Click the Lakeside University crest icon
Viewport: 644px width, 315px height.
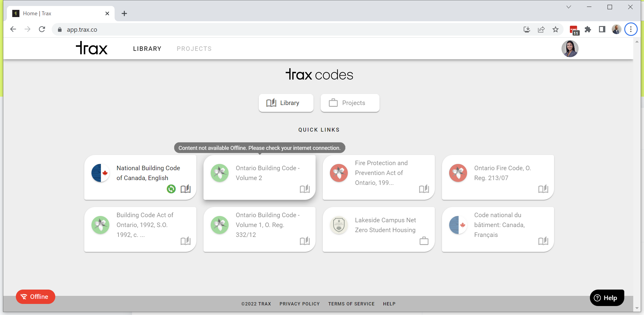click(339, 225)
